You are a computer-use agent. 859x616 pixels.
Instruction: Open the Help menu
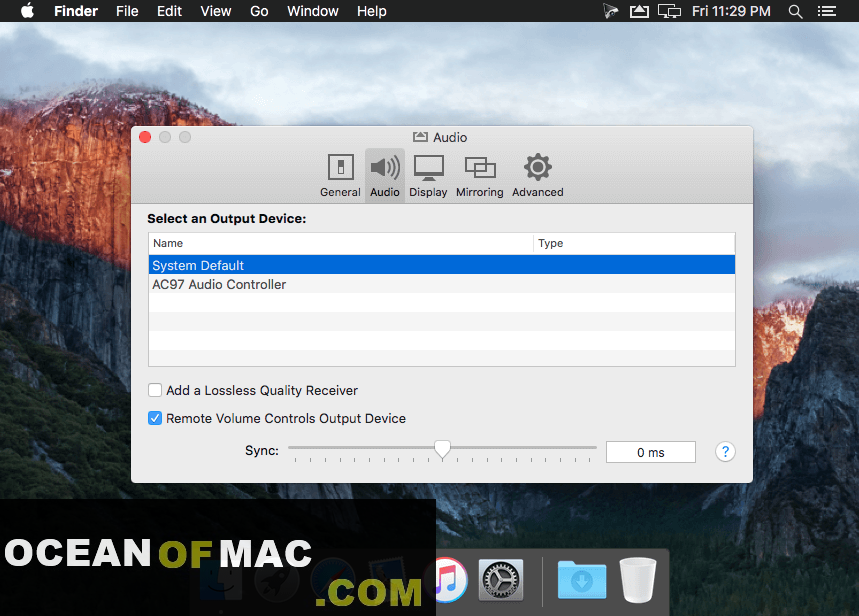372,11
